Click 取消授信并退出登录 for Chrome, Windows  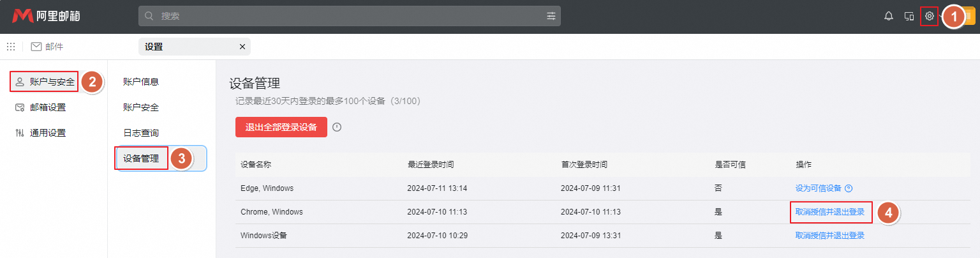(830, 212)
